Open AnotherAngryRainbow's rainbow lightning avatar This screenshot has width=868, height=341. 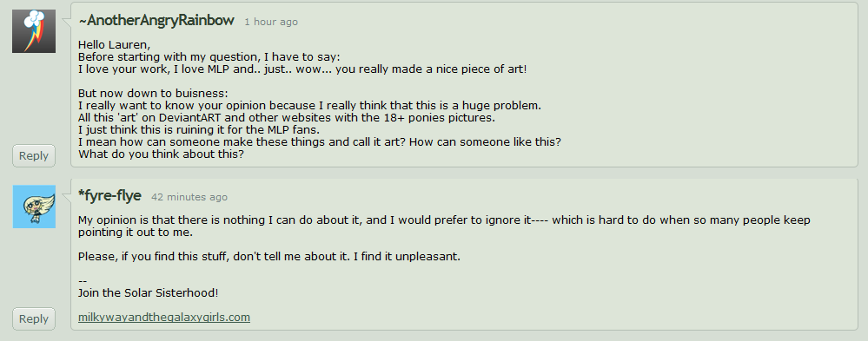(x=34, y=31)
